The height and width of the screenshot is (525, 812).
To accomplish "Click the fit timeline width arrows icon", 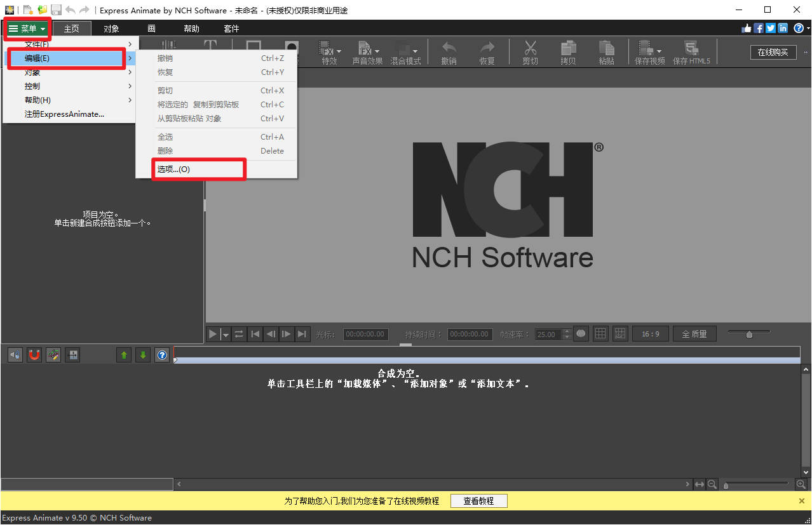I will click(700, 484).
